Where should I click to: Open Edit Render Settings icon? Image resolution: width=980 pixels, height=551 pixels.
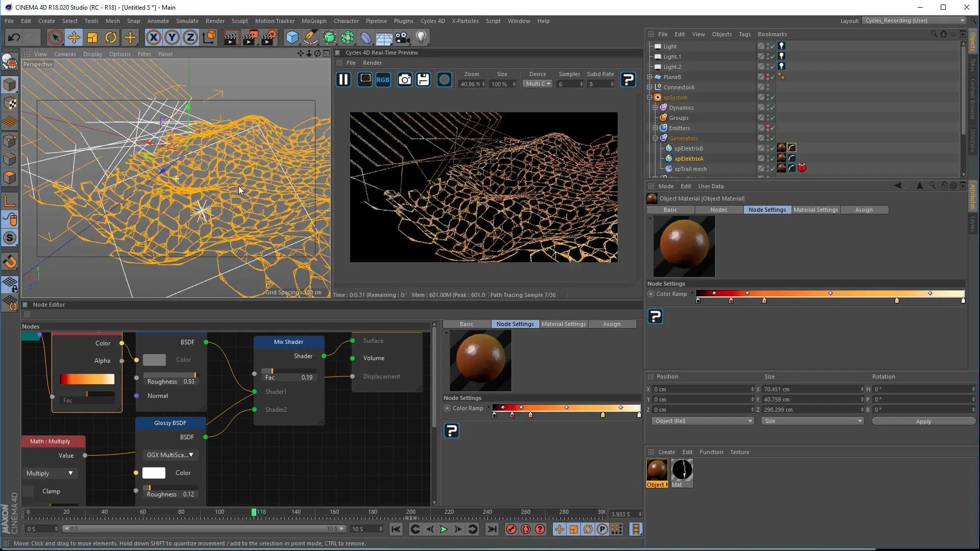268,37
